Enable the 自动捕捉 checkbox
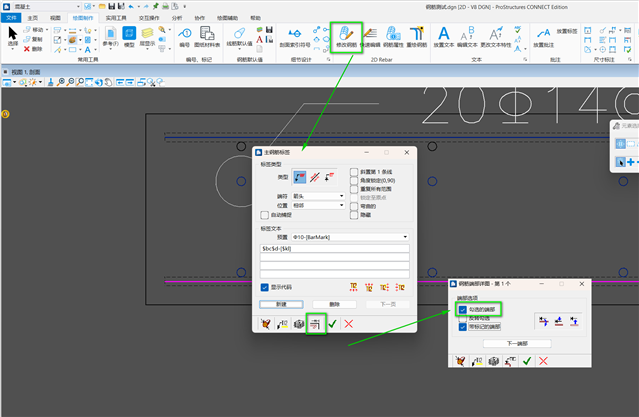This screenshot has width=639, height=417. click(264, 214)
